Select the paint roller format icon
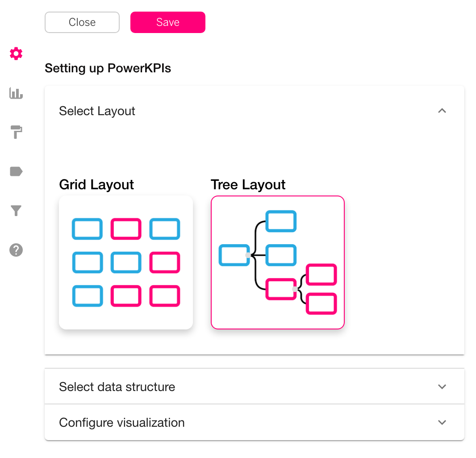The image size is (476, 458). point(16,132)
